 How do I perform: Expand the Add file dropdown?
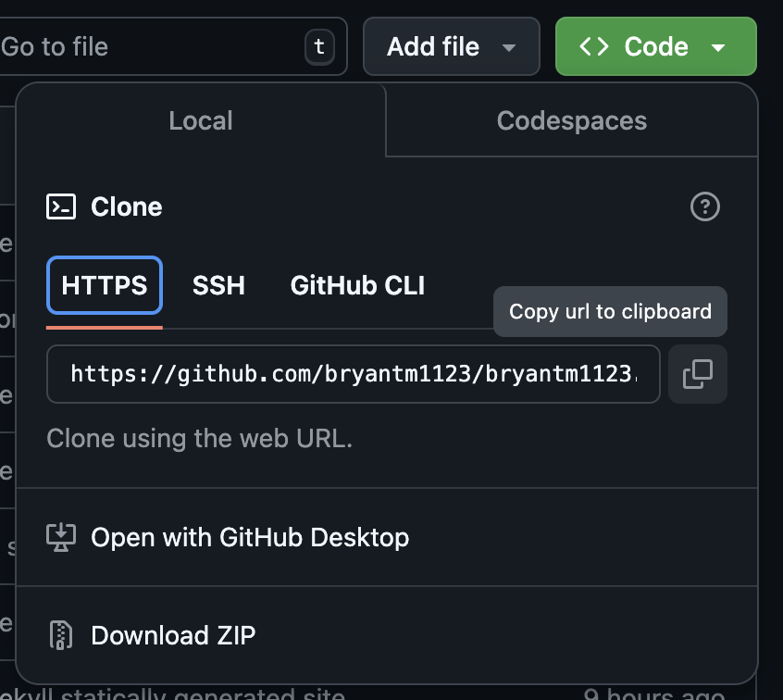point(452,46)
